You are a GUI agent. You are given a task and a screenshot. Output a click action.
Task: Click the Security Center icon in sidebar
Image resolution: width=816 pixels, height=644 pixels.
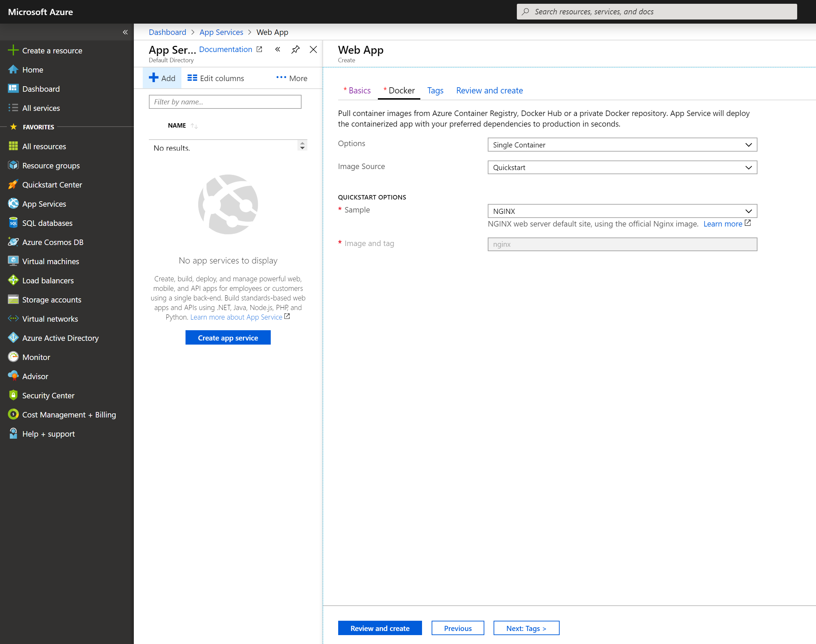point(13,395)
